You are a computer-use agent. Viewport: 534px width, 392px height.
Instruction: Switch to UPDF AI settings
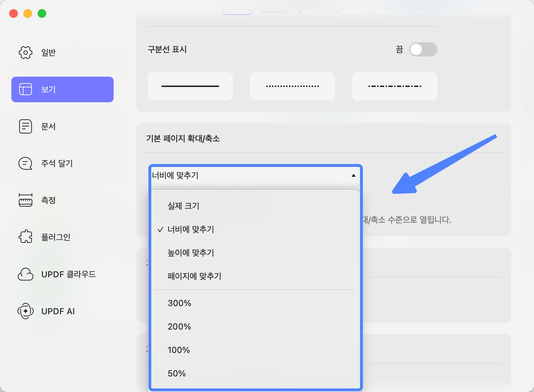(x=62, y=311)
